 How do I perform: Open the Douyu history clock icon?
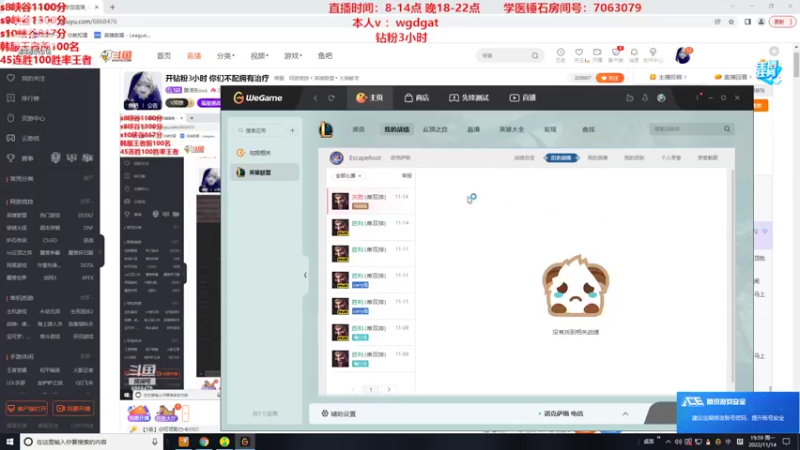560,55
